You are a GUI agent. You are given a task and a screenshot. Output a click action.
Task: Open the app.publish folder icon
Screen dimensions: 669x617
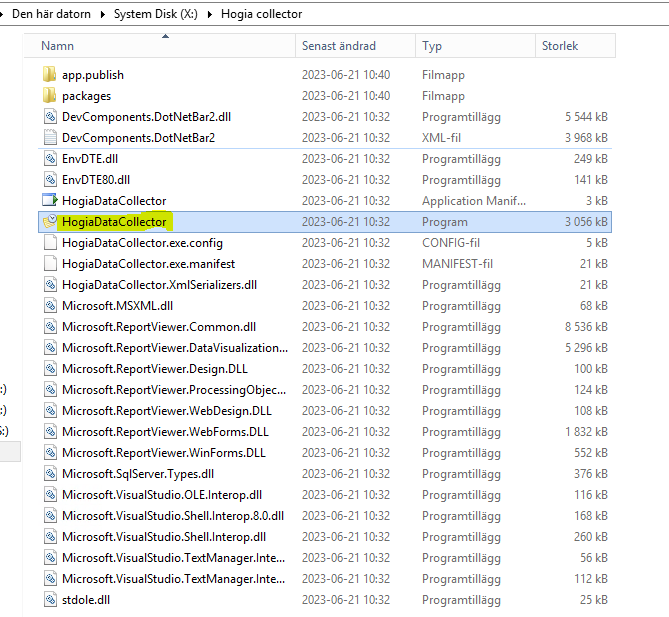tap(51, 75)
